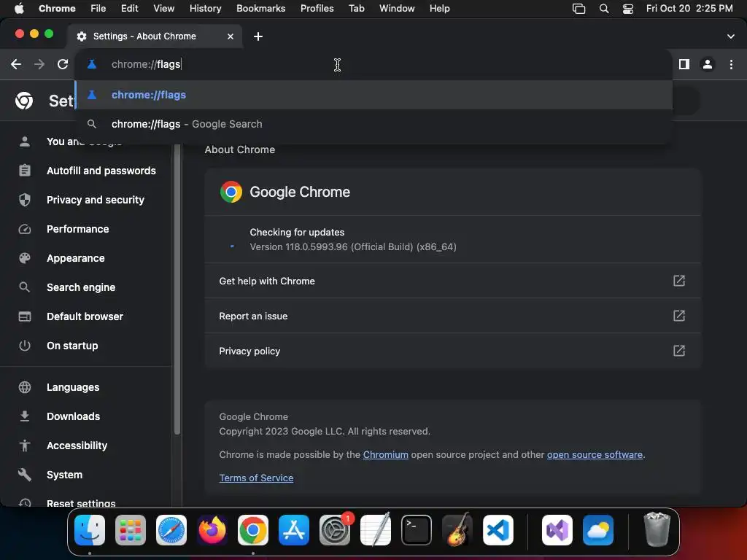The image size is (747, 560).
Task: Open the Terms of Service link
Action: pyautogui.click(x=256, y=478)
